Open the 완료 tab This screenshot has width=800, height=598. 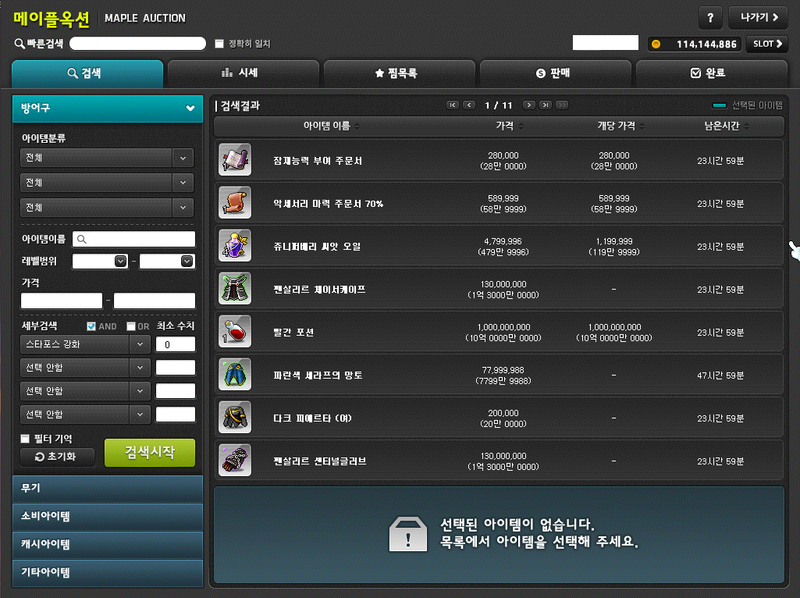(711, 73)
